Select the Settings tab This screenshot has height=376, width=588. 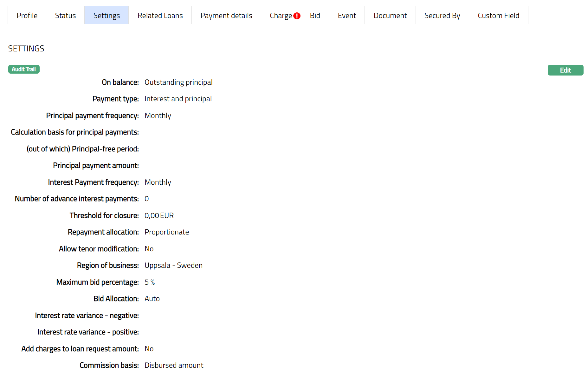[x=107, y=16]
